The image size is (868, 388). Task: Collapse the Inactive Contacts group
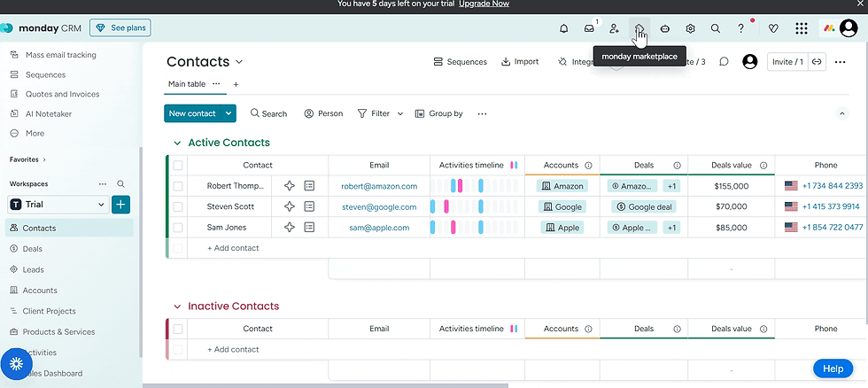click(x=177, y=307)
